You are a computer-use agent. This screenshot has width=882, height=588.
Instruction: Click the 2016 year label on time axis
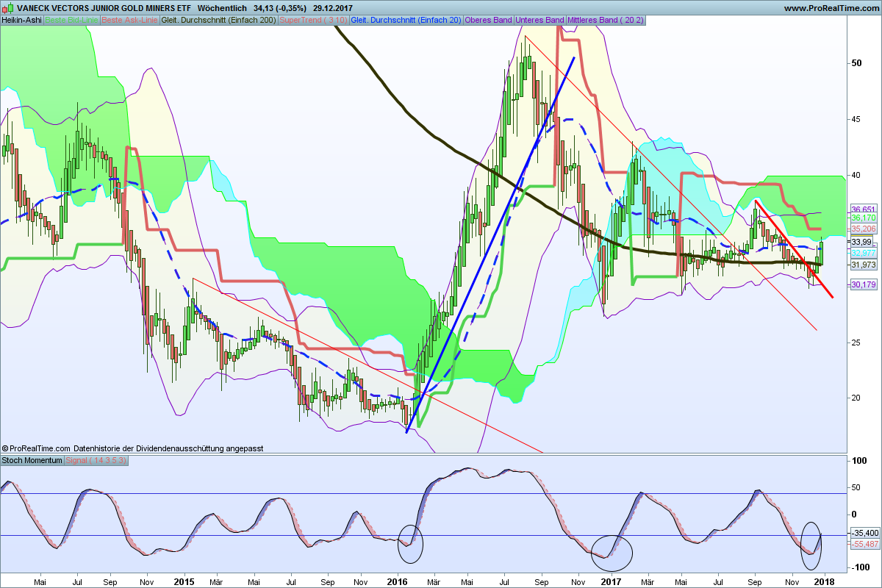pos(398,581)
